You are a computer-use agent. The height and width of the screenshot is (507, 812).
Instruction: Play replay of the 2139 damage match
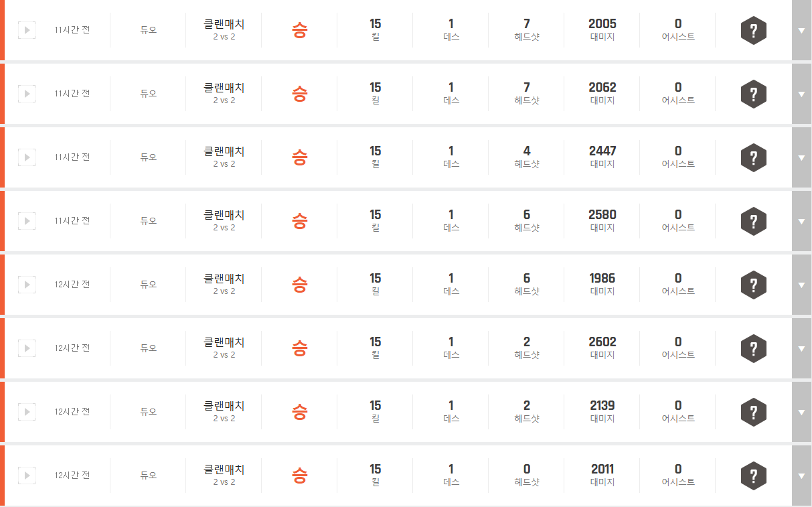[x=27, y=412]
